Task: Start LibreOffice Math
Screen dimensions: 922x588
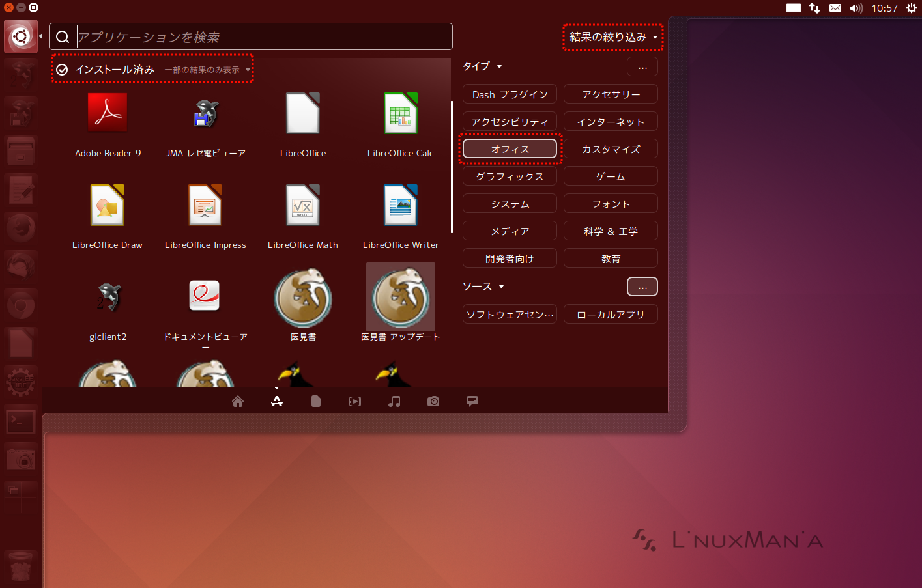Action: [x=303, y=205]
